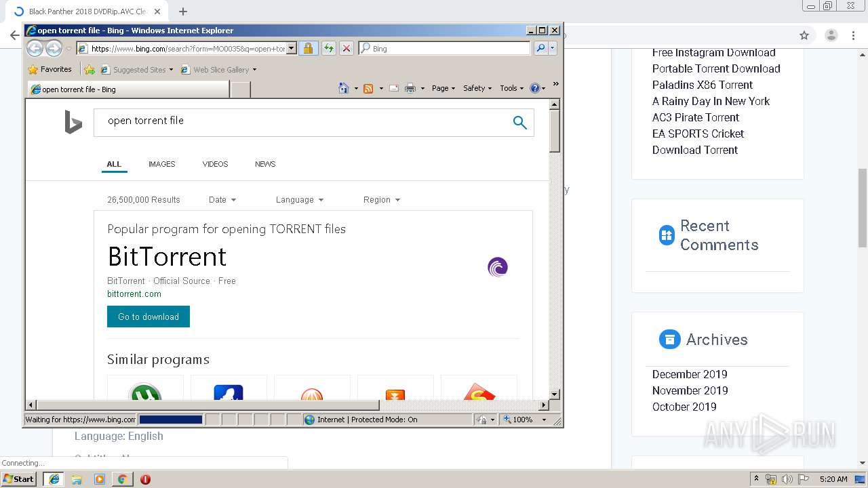The image size is (868, 488).
Task: Click the Read Mail envelope icon
Action: [394, 88]
